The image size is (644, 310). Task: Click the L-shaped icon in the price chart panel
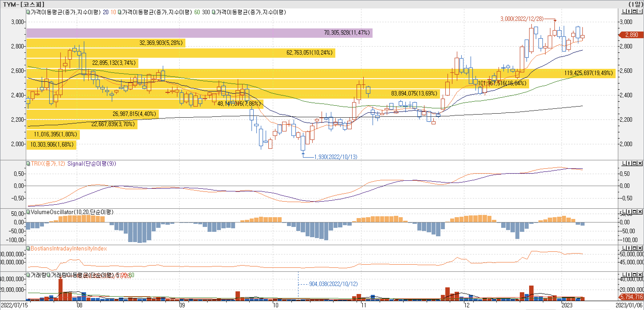(x=624, y=12)
